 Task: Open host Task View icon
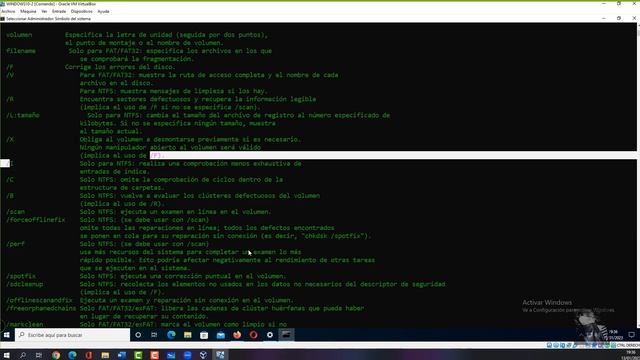tap(39, 355)
